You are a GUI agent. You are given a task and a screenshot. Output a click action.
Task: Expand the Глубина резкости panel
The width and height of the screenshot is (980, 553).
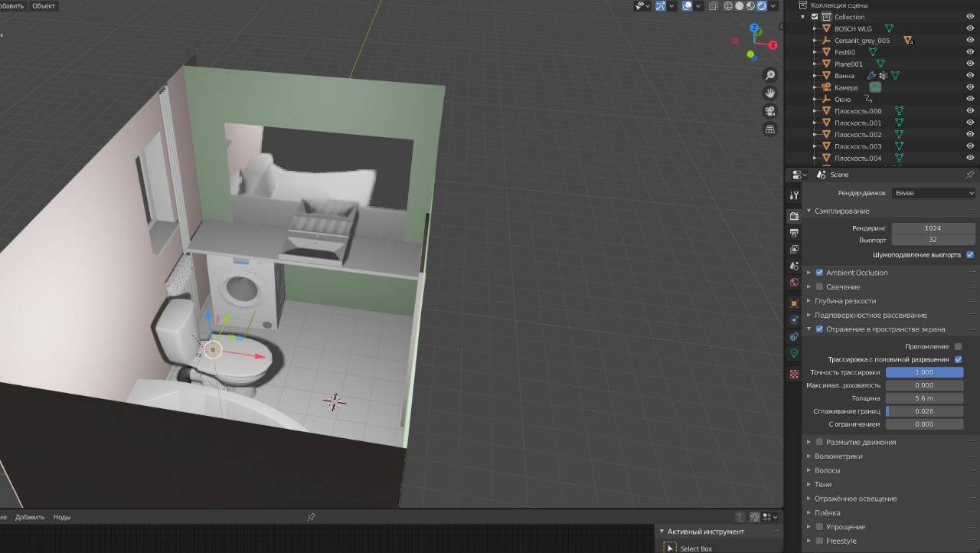(809, 301)
